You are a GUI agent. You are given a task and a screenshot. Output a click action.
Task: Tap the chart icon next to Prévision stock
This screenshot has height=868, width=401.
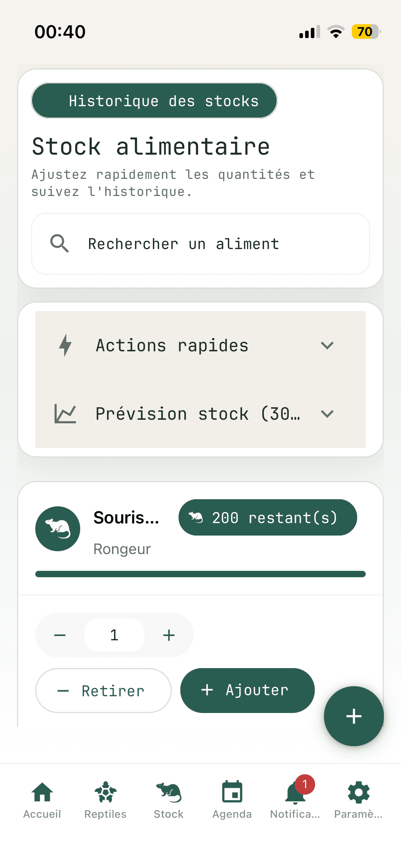[65, 413]
